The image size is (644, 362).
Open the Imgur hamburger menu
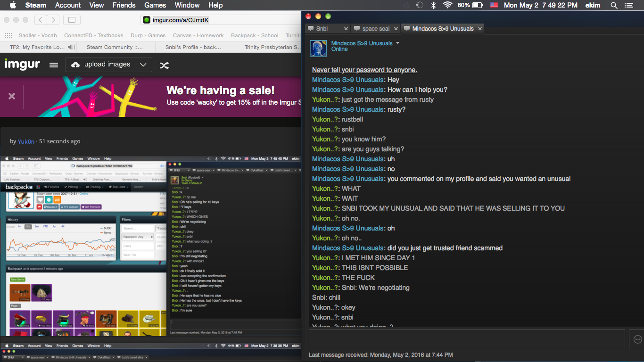(x=54, y=65)
